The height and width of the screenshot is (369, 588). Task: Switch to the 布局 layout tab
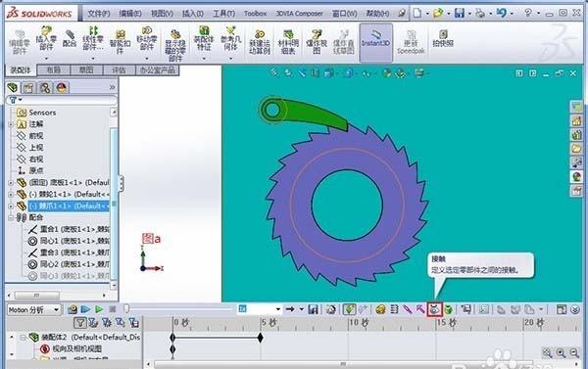(54, 70)
